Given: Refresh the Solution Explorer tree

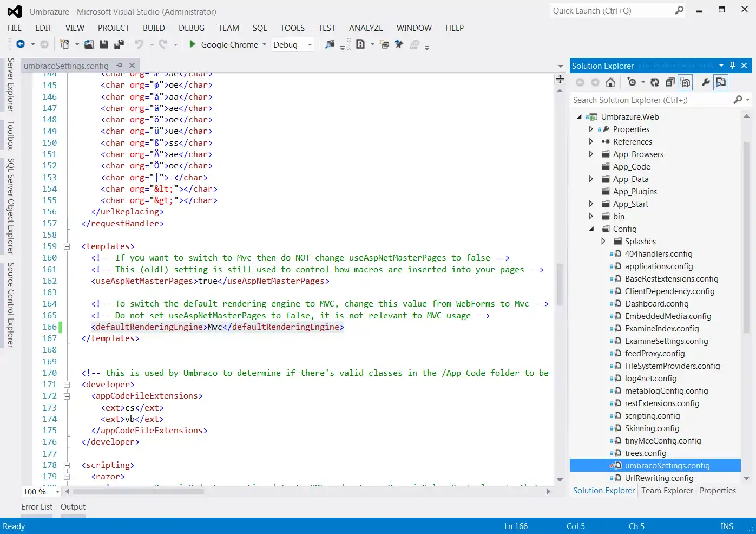Looking at the screenshot, I should (655, 82).
